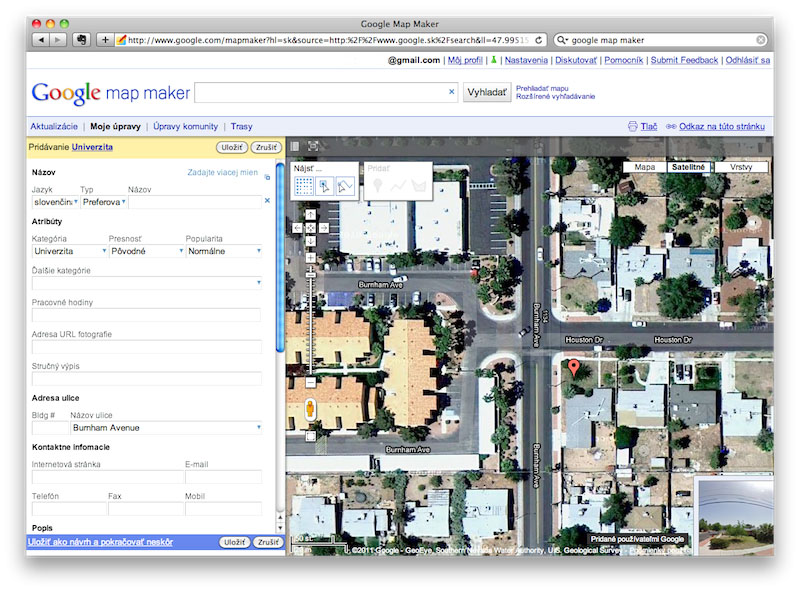This screenshot has width=800, height=592.
Task: Click top Zrušiť button in yellow bar
Action: [266, 147]
